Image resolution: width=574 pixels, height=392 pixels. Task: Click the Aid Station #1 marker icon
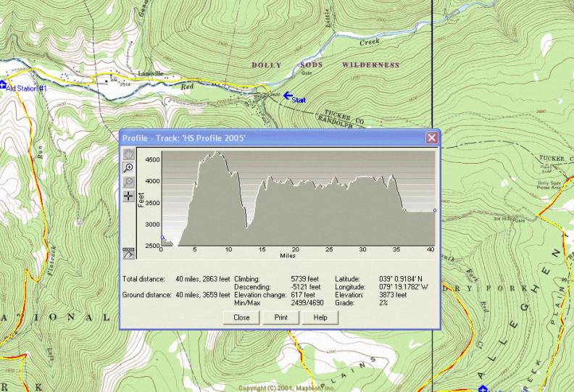click(3, 85)
